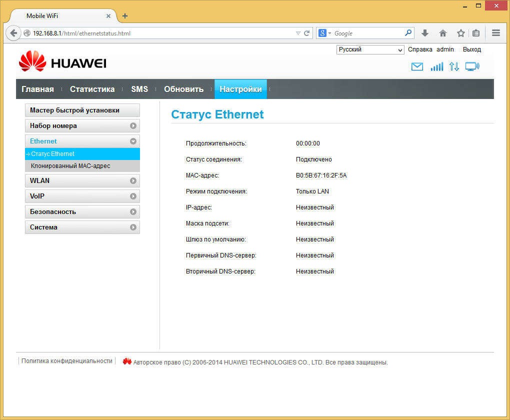This screenshot has height=420, width=510.
Task: Open the language dropdown showing Русский
Action: (x=370, y=49)
